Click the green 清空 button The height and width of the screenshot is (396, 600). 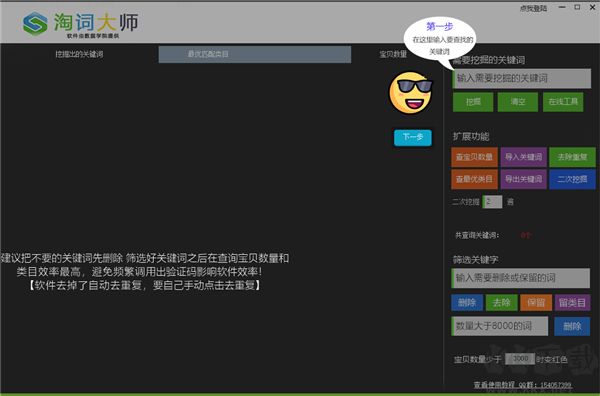[x=518, y=102]
